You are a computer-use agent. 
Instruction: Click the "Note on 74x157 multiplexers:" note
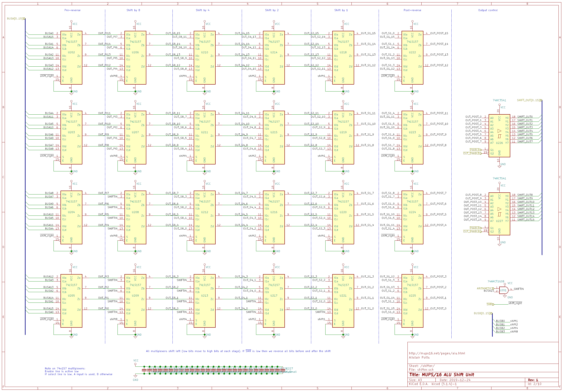pos(65,369)
